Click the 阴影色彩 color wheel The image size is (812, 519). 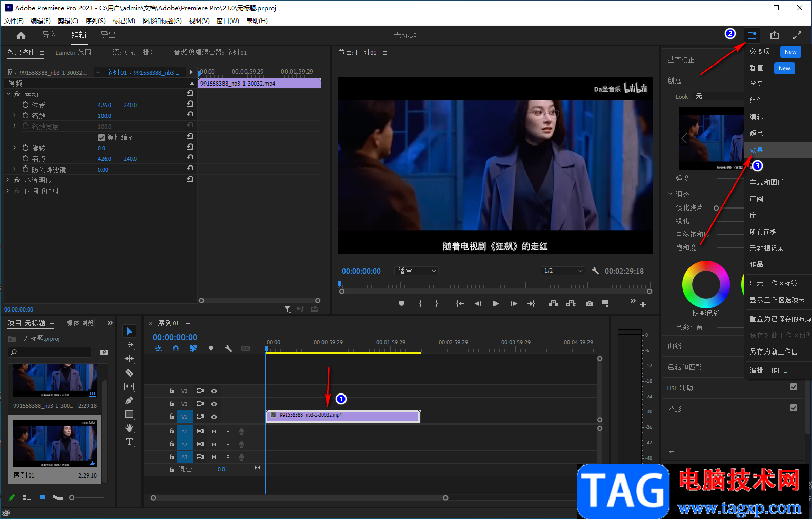(706, 284)
